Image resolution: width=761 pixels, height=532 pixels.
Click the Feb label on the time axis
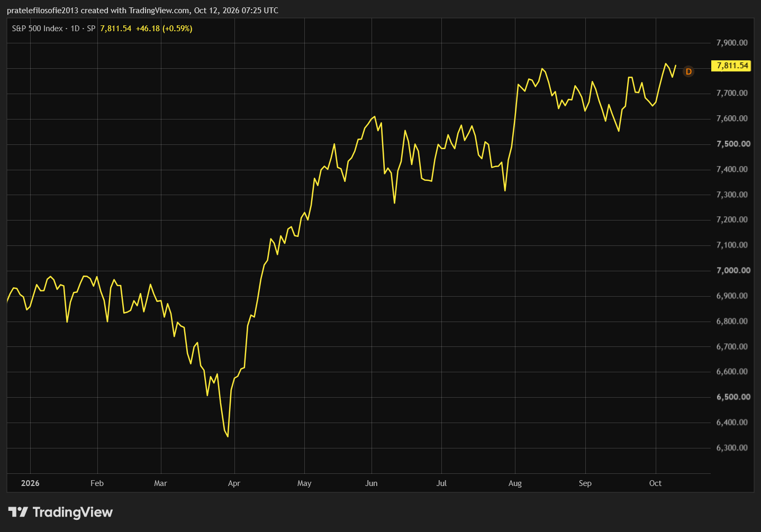[x=97, y=483]
